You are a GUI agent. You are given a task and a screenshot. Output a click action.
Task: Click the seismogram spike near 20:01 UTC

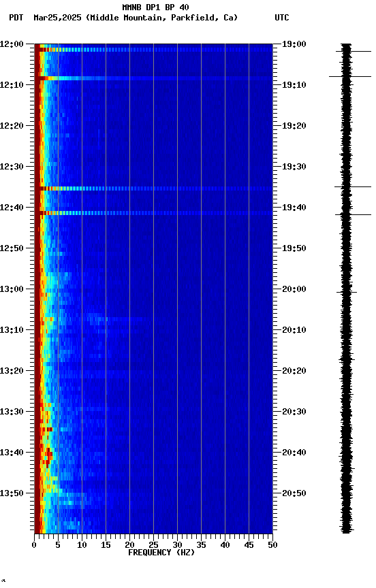coord(346,292)
